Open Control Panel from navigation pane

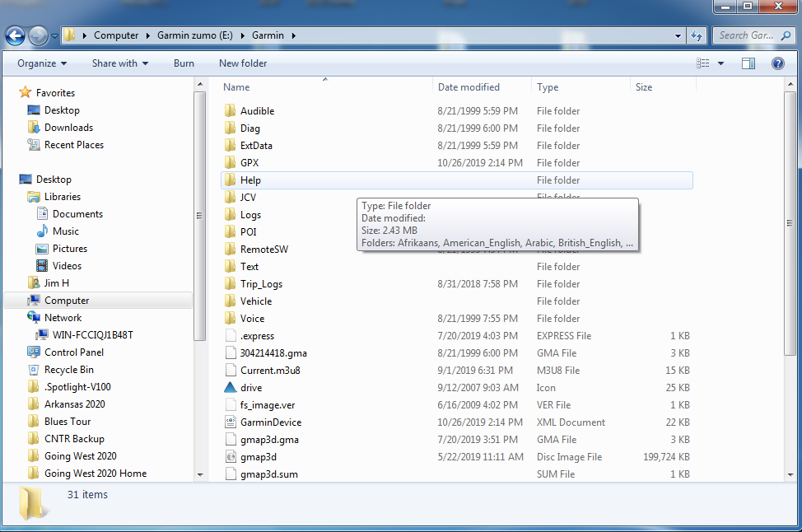click(x=73, y=352)
